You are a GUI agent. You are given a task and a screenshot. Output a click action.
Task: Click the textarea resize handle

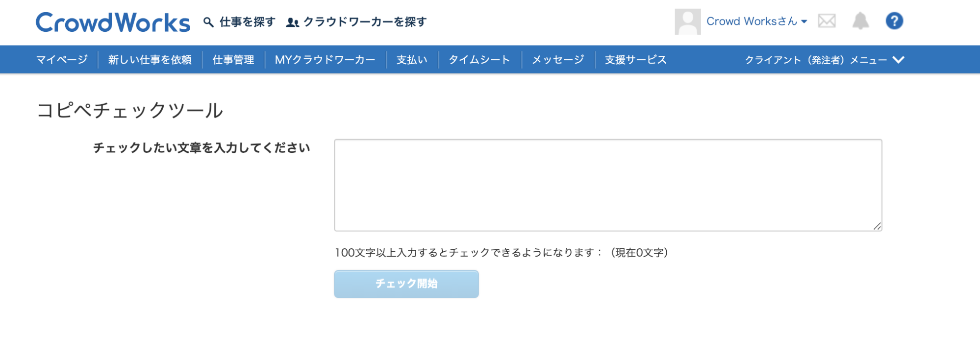877,226
